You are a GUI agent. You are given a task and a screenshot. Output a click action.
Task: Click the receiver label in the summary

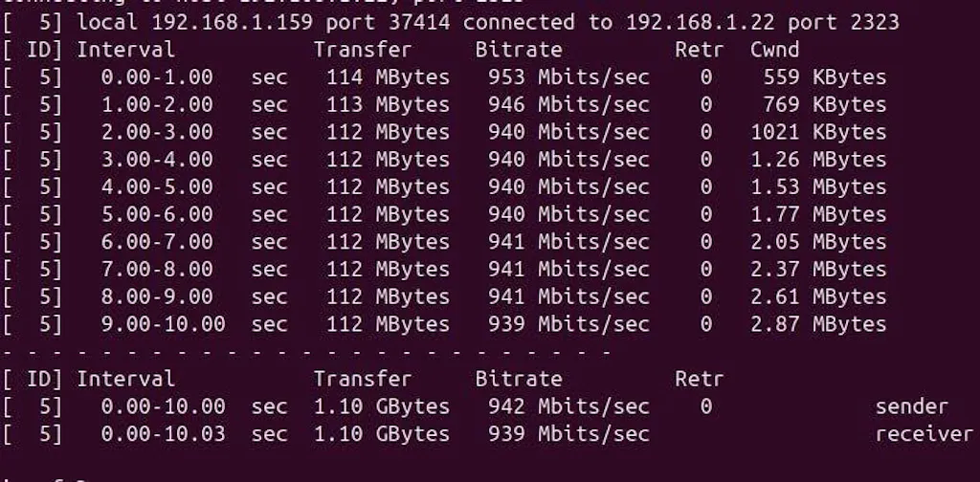(x=924, y=434)
